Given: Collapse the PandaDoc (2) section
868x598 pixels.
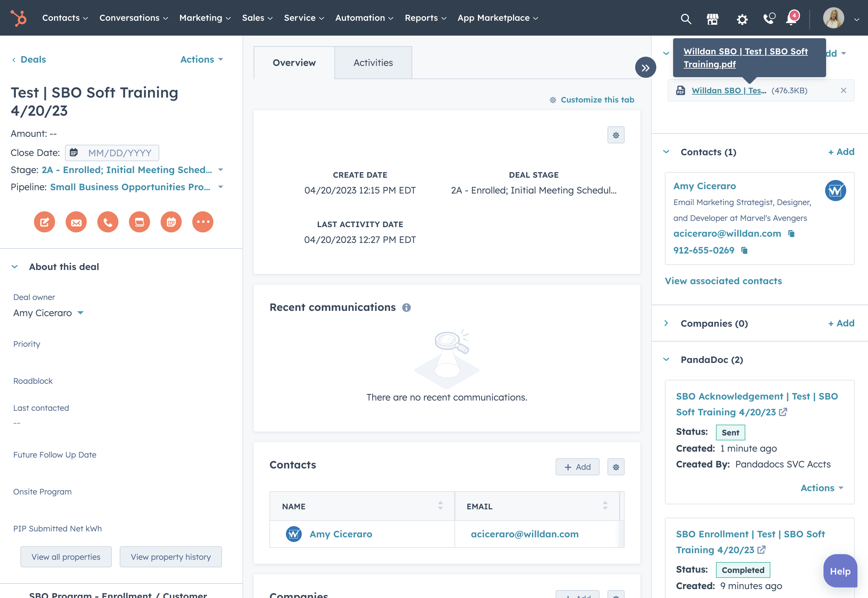Looking at the screenshot, I should pos(666,359).
